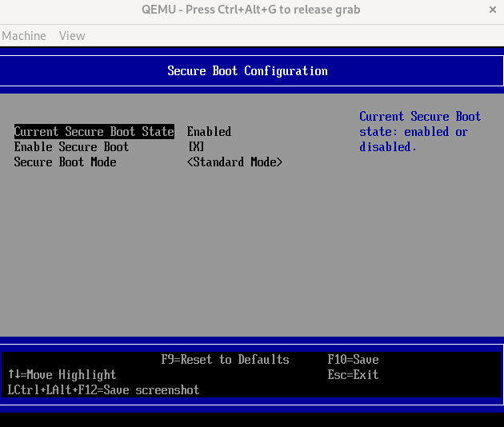Click the Move Highlight arrow hint
This screenshot has height=427, width=504.
[62, 375]
